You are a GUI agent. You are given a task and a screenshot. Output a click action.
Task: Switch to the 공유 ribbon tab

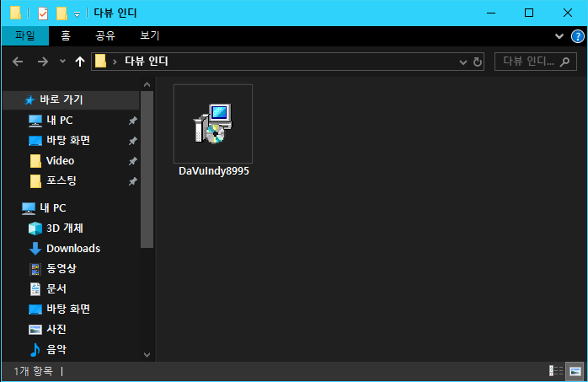pyautogui.click(x=105, y=35)
